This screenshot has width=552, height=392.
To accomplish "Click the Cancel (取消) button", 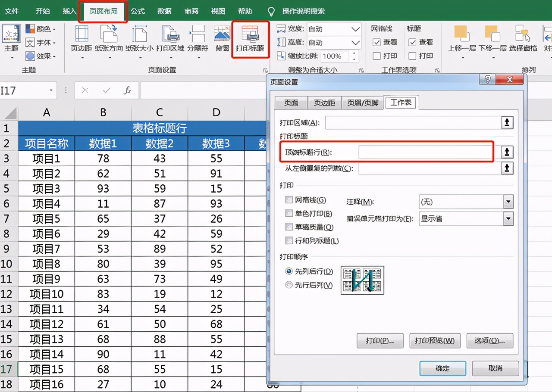I will click(x=495, y=368).
